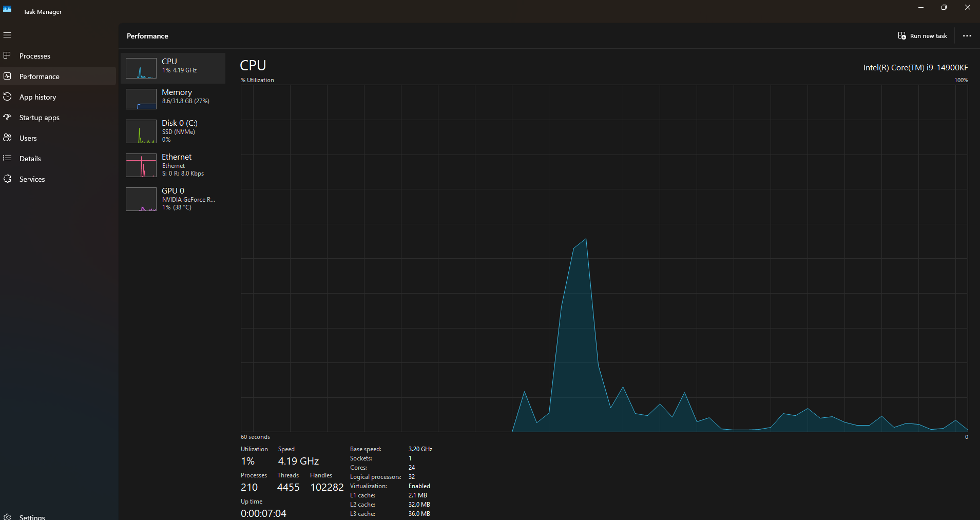Click the CPU resource label
Viewport: 980px width, 520px height.
(x=169, y=61)
